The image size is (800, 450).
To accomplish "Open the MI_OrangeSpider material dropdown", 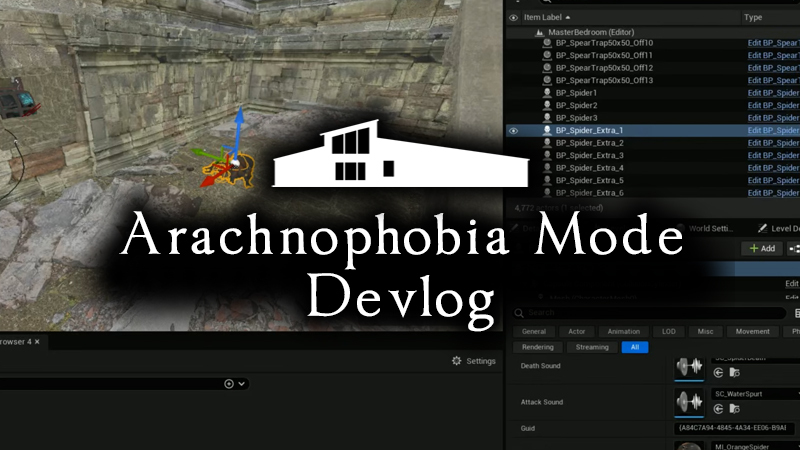I will coord(755,446).
